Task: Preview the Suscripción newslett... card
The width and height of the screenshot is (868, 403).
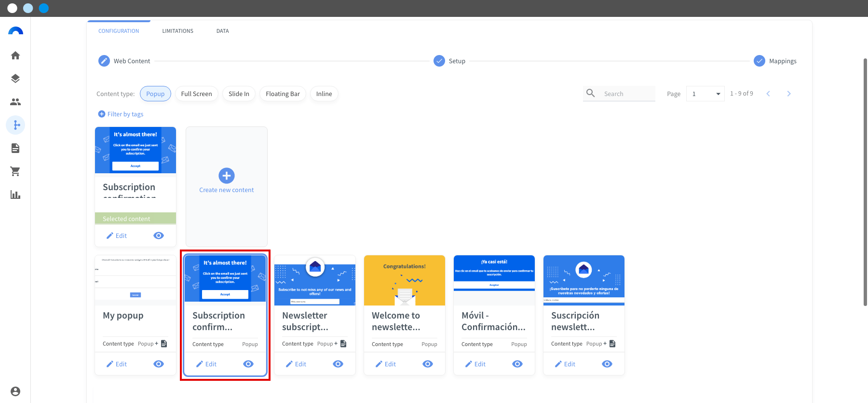Action: point(607,364)
